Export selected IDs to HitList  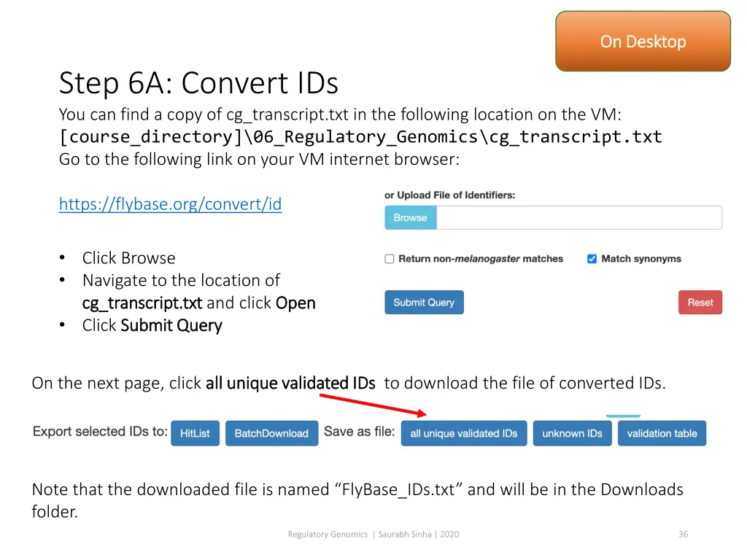(x=195, y=433)
